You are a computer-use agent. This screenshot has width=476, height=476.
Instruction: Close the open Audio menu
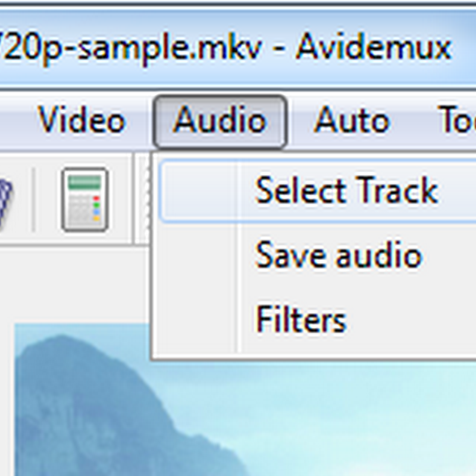(220, 121)
